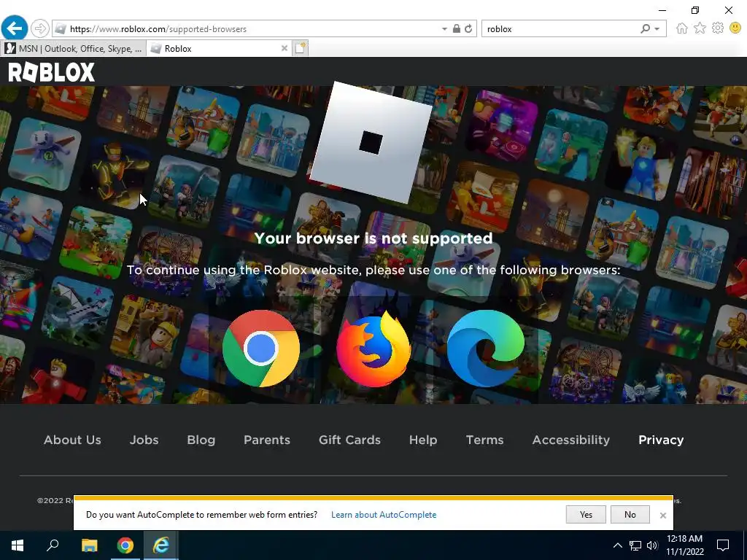Click the page icon left of the URL
Screen dimensions: 747x560
coord(60,28)
